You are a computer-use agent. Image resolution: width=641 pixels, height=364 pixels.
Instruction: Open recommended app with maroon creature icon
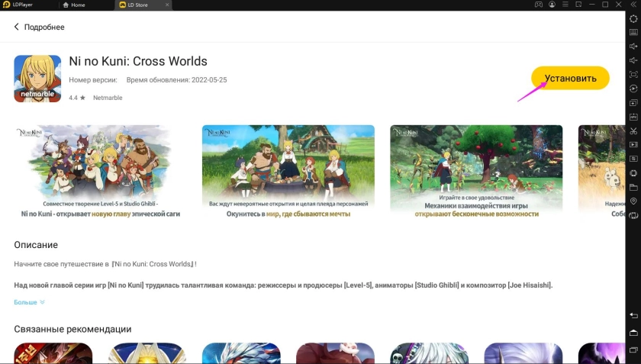[x=335, y=353]
